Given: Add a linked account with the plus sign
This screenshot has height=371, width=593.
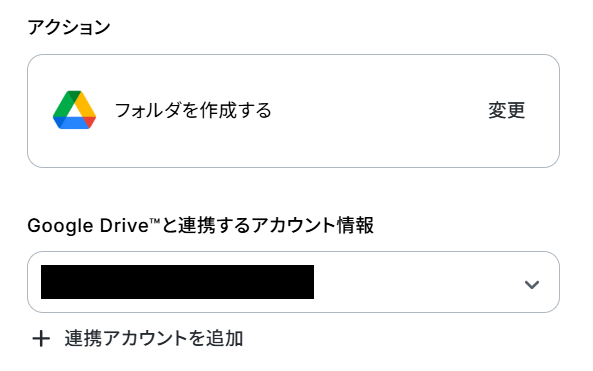Looking at the screenshot, I should [41, 338].
